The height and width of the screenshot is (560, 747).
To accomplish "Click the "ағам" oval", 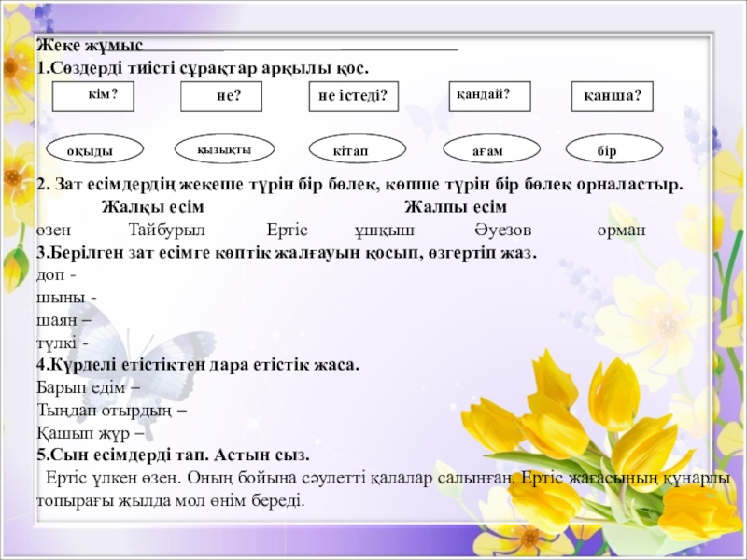I will point(493,149).
